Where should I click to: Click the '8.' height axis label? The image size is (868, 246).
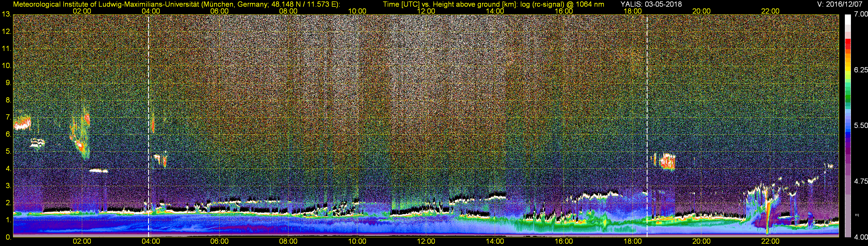(9, 100)
